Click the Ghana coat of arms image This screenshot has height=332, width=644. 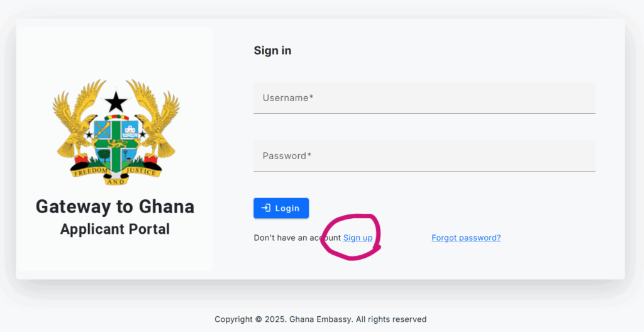pyautogui.click(x=116, y=132)
